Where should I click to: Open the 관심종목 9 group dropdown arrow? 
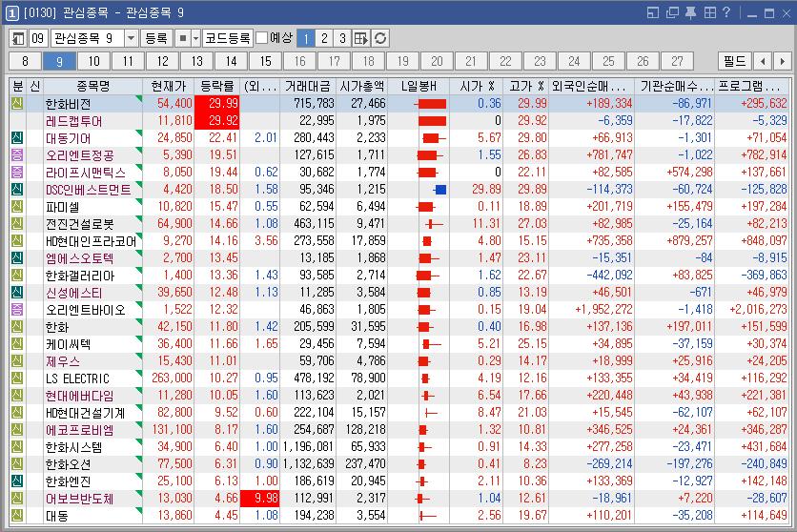point(132,39)
